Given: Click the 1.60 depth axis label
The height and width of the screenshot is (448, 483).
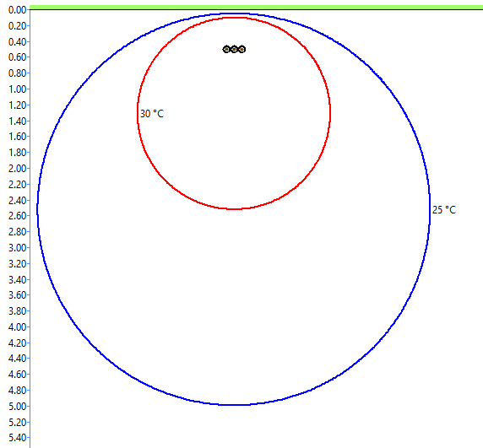Looking at the screenshot, I should 17,137.
